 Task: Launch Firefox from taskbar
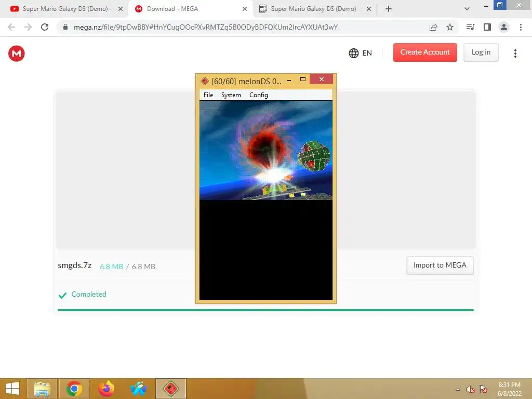(x=106, y=389)
